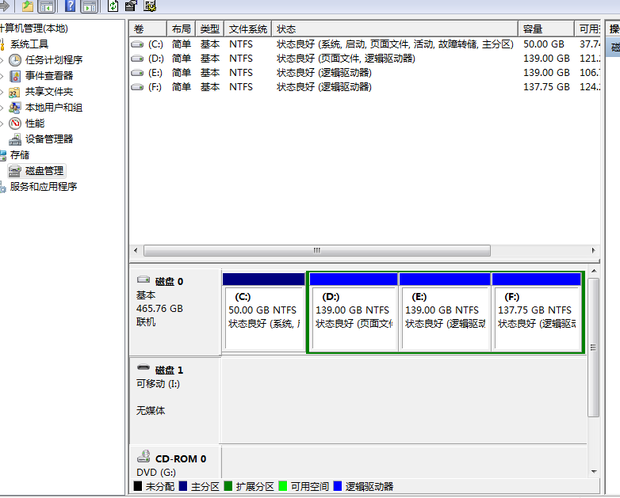Click the blue 逻辑驱动器 legend swatch
The width and height of the screenshot is (620, 498).
tap(338, 487)
